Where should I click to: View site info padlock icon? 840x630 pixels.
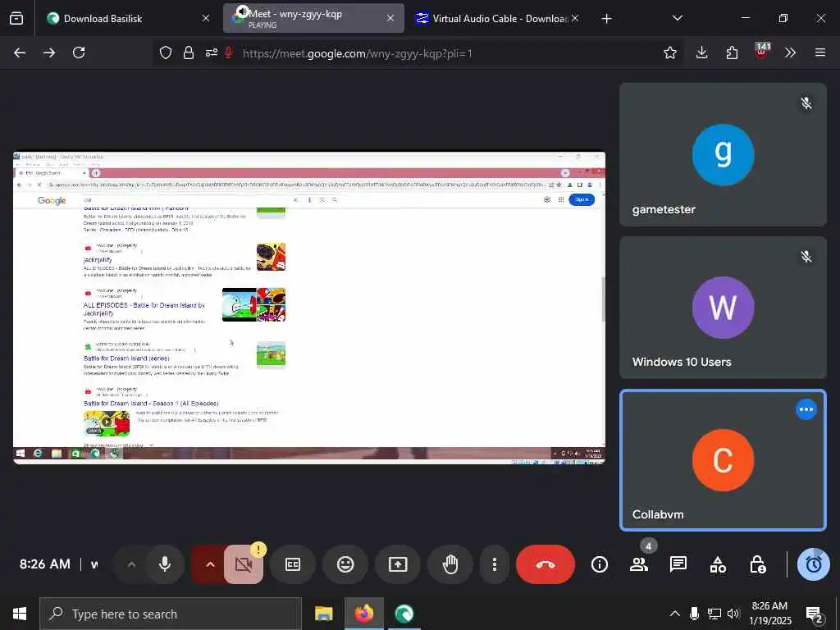tap(188, 52)
